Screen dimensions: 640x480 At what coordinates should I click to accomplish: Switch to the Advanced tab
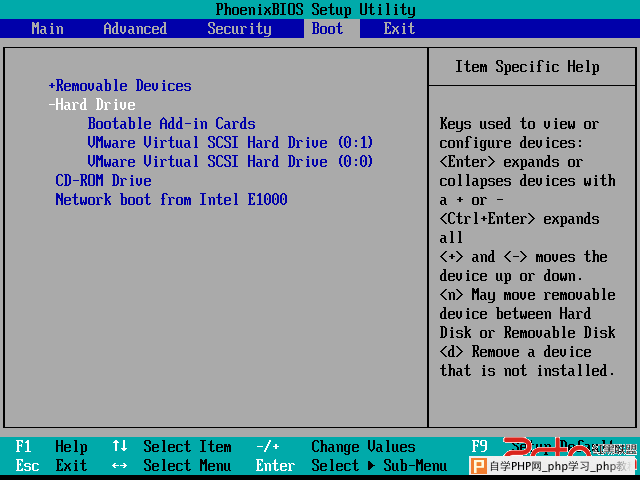point(135,29)
